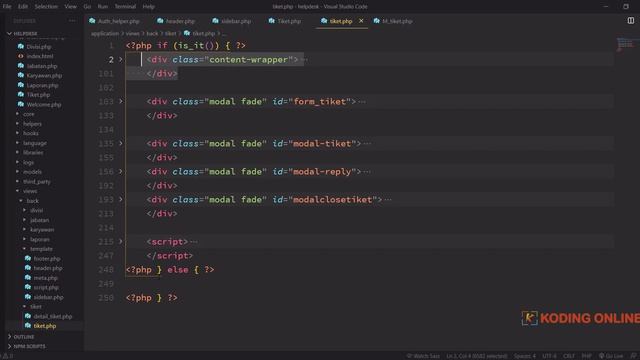Switch to the Auth_helper.php tab

pos(115,21)
